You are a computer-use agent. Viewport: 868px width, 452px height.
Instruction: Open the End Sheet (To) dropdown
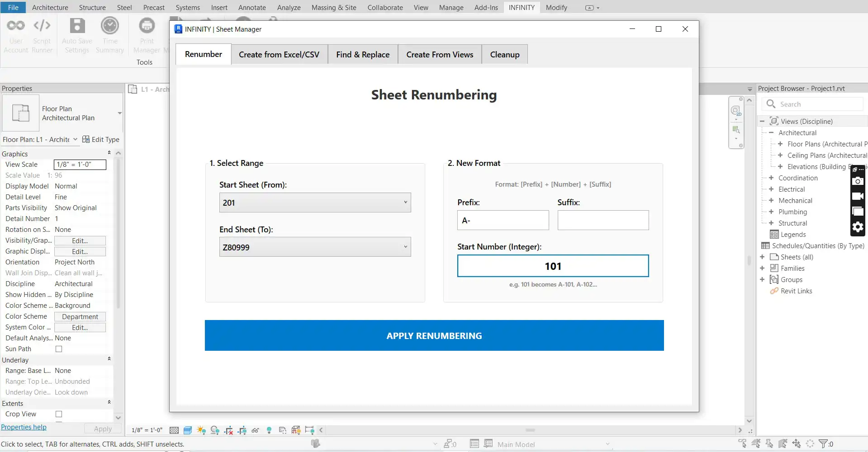tap(315, 247)
